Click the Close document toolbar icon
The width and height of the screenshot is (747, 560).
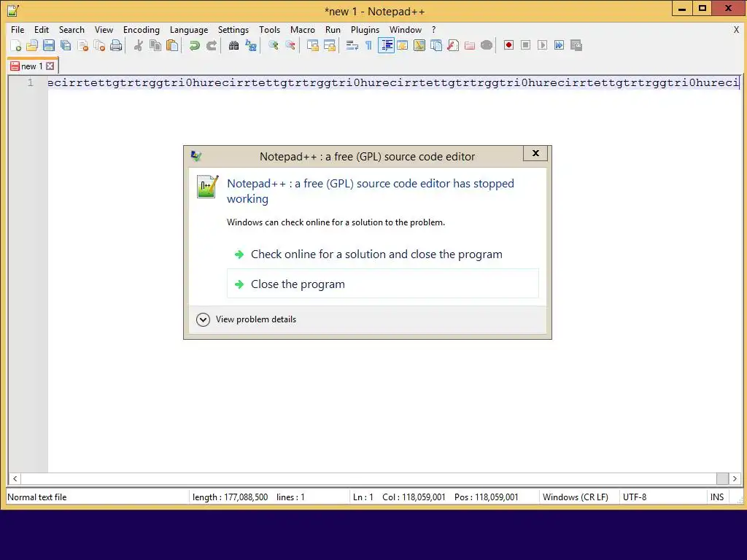83,45
